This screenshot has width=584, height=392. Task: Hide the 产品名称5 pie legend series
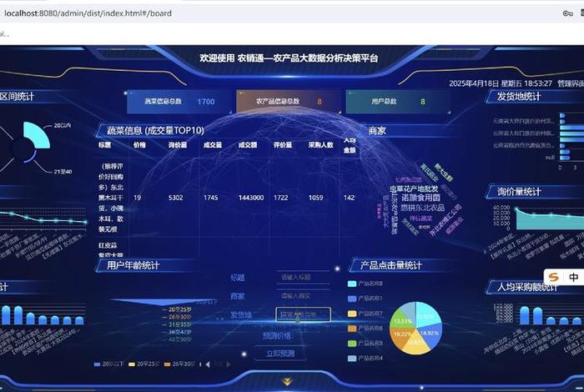[x=365, y=343]
